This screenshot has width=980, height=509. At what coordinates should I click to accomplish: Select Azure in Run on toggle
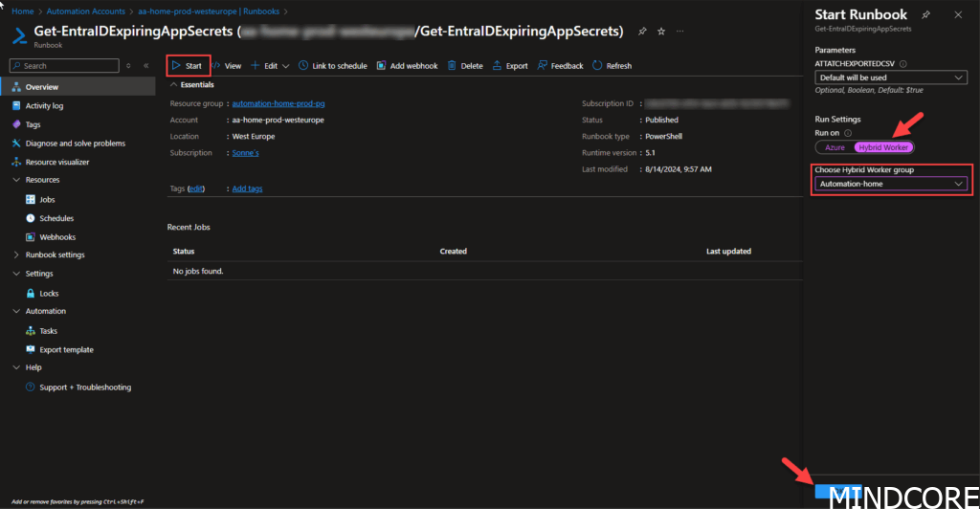(834, 147)
